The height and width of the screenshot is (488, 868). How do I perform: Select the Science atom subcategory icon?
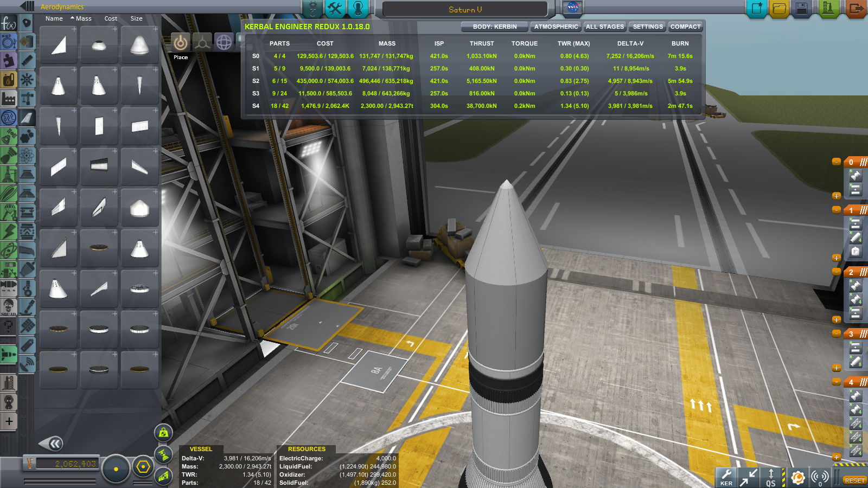pos(27,156)
